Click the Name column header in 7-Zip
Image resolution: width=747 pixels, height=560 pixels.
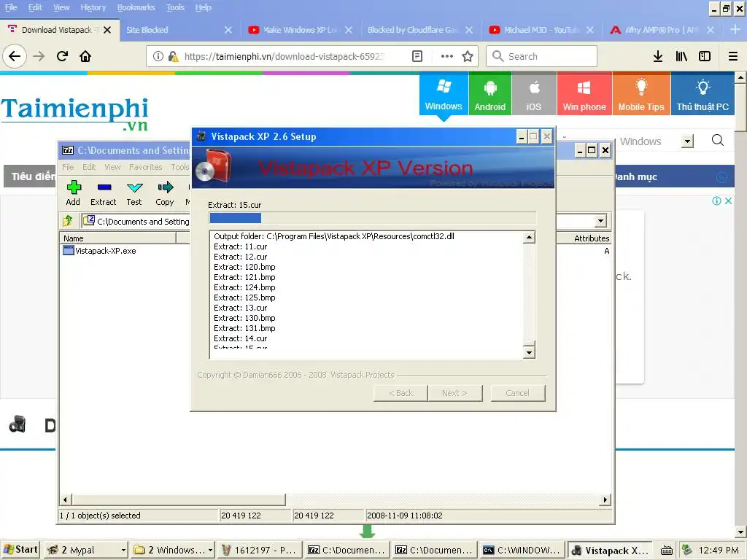click(x=117, y=238)
